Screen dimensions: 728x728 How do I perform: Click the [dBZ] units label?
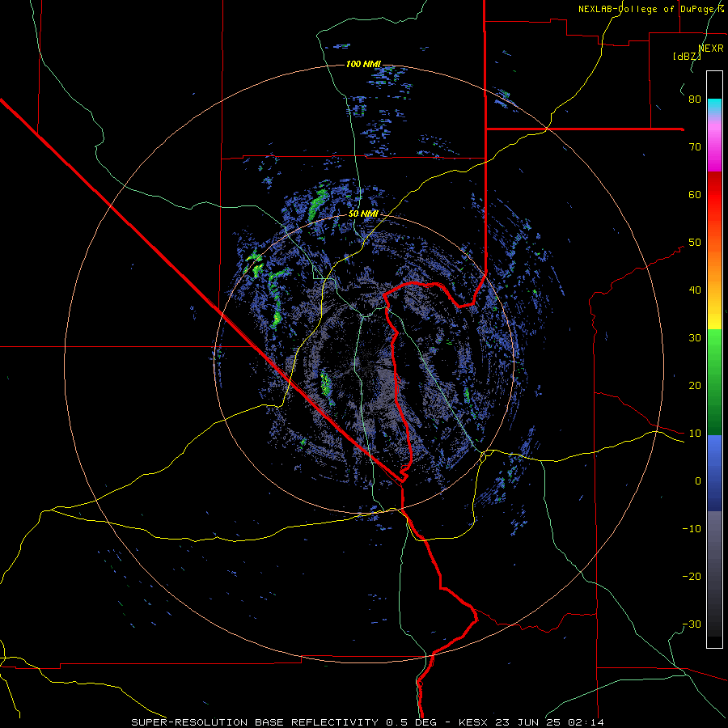[687, 56]
